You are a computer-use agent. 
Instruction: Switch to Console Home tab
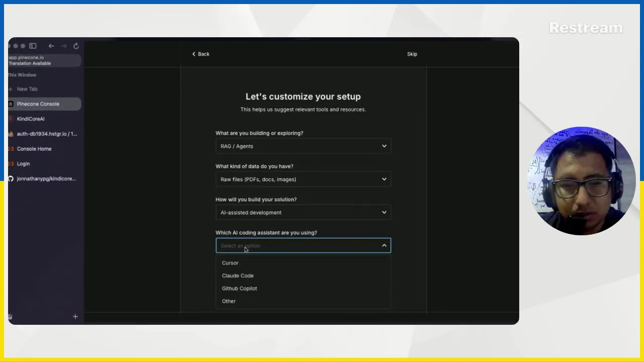[x=44, y=149]
